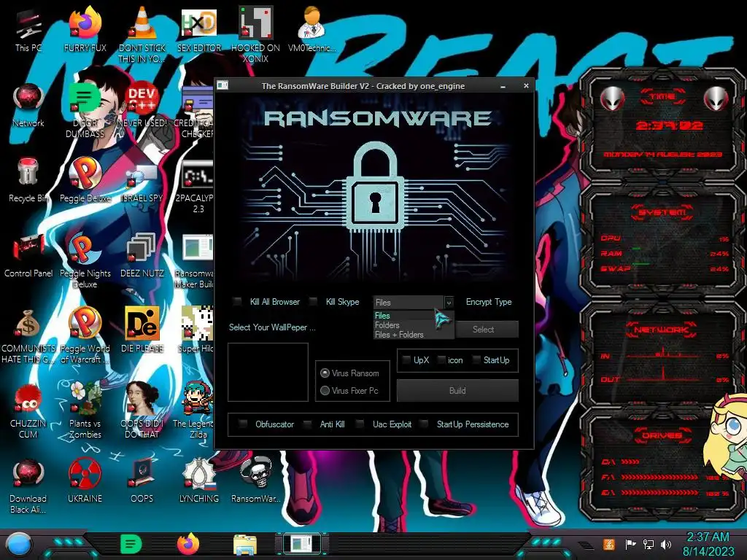Viewport: 747px width, 560px height.
Task: Open the HxD hex editor desktop shortcut
Action: click(x=198, y=29)
